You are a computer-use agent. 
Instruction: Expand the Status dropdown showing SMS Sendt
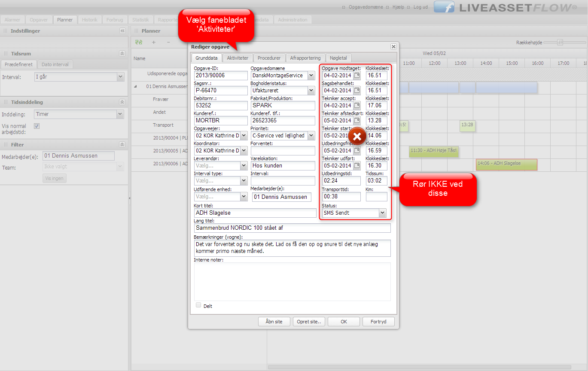tap(382, 213)
